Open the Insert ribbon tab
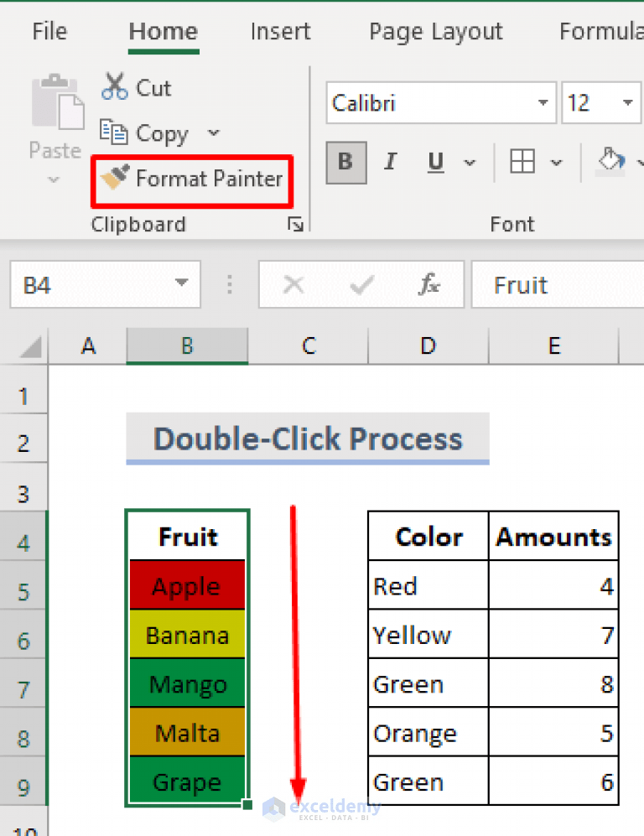 280,31
